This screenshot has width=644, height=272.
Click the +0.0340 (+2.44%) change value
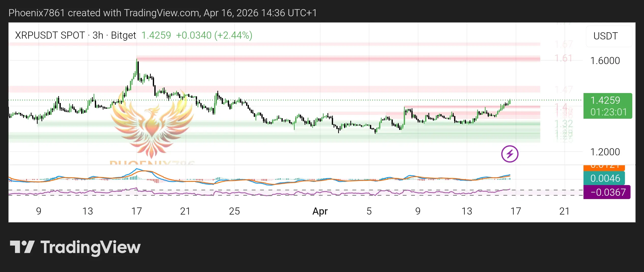[x=214, y=35]
